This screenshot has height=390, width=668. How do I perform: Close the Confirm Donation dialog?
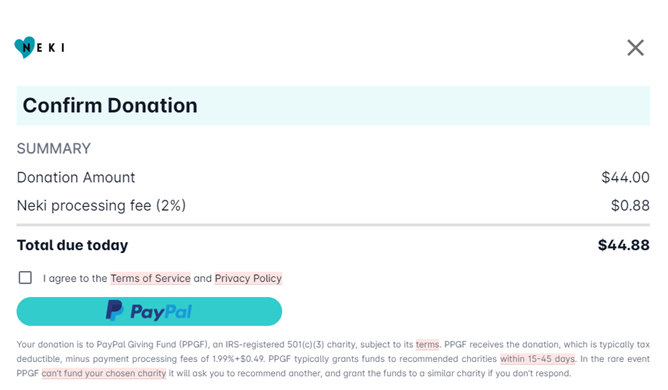point(635,48)
